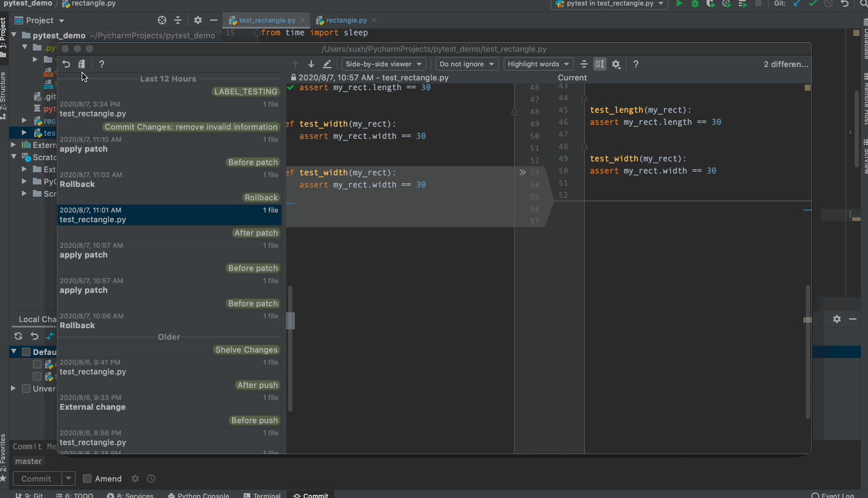Click the Commit button
The image size is (868, 498).
pos(37,479)
